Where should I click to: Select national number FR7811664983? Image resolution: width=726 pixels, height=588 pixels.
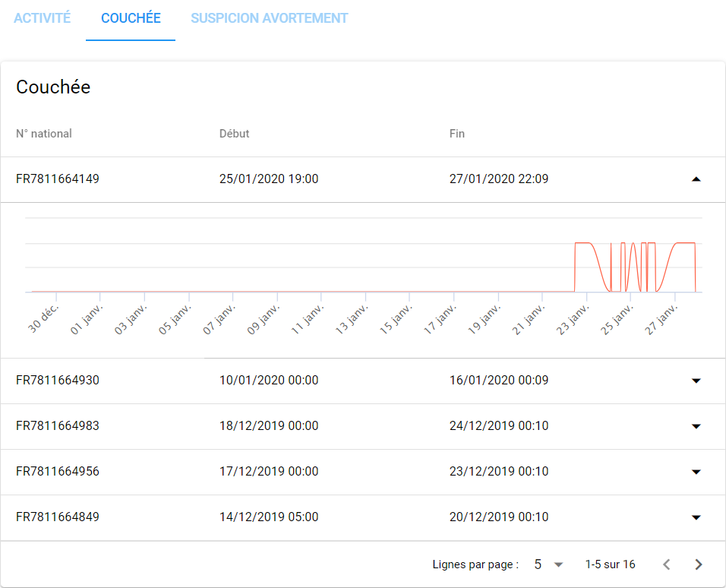(58, 425)
